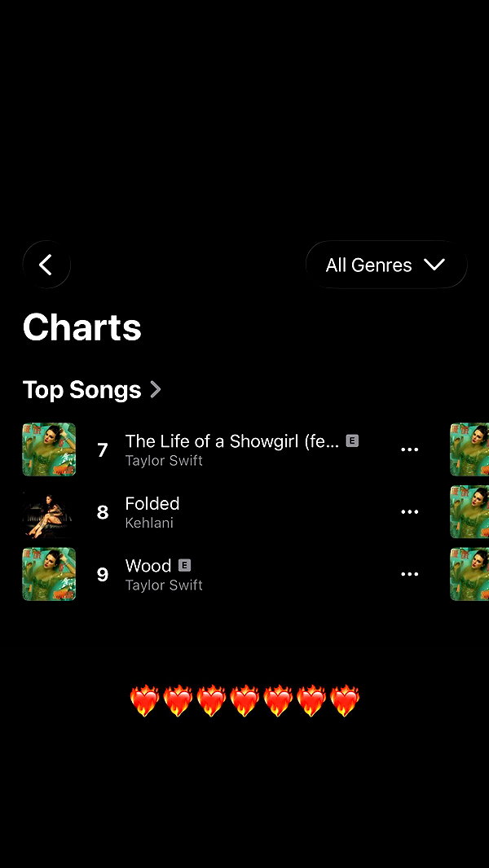Tap the album cover for song ranked 7

click(x=49, y=449)
